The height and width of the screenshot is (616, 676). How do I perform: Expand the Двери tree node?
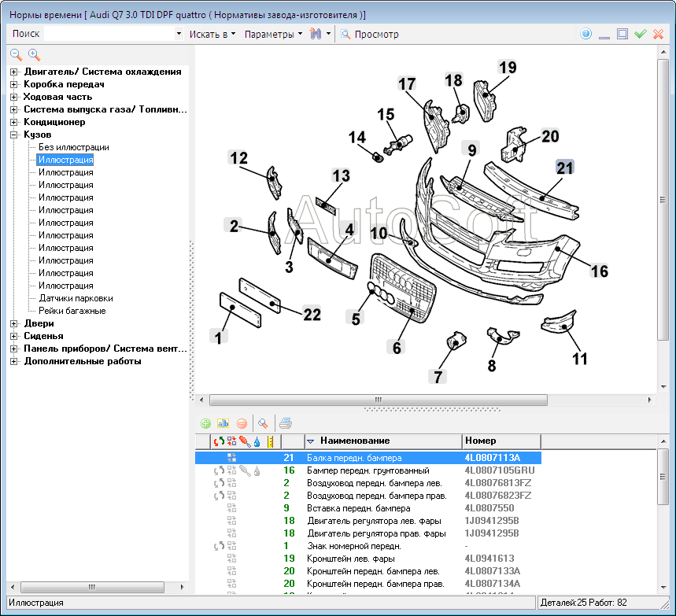tap(14, 323)
